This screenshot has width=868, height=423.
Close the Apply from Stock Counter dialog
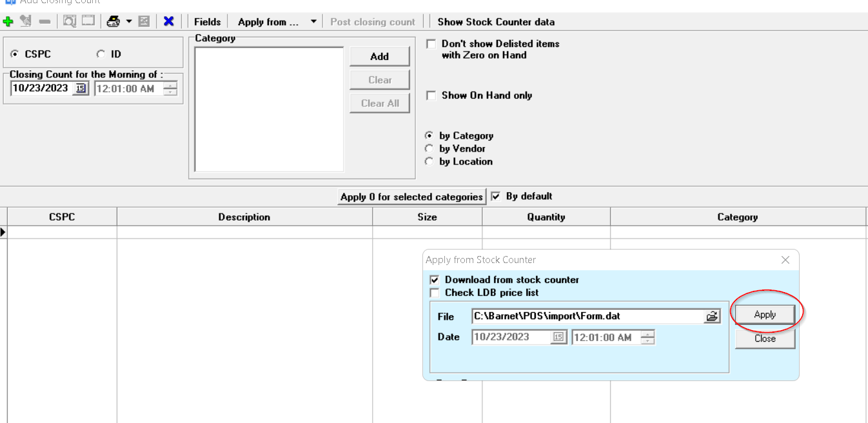(785, 260)
